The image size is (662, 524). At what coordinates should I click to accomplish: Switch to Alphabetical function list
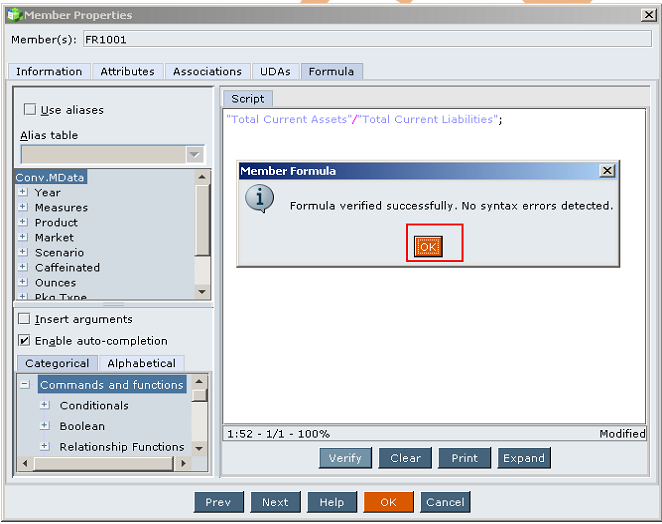(141, 363)
